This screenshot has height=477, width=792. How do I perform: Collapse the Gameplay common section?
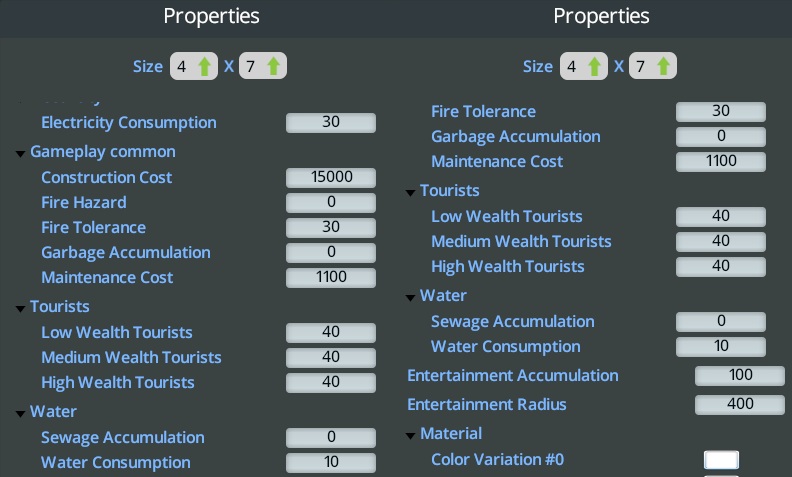click(21, 153)
